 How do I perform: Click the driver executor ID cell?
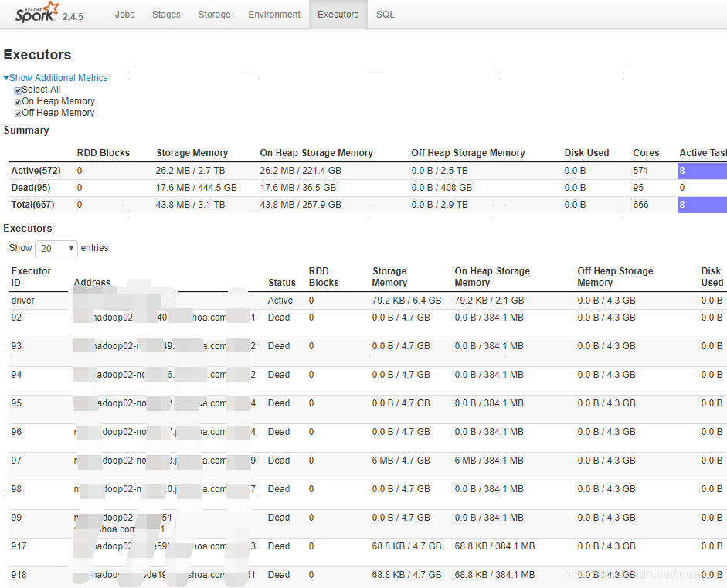(22, 301)
